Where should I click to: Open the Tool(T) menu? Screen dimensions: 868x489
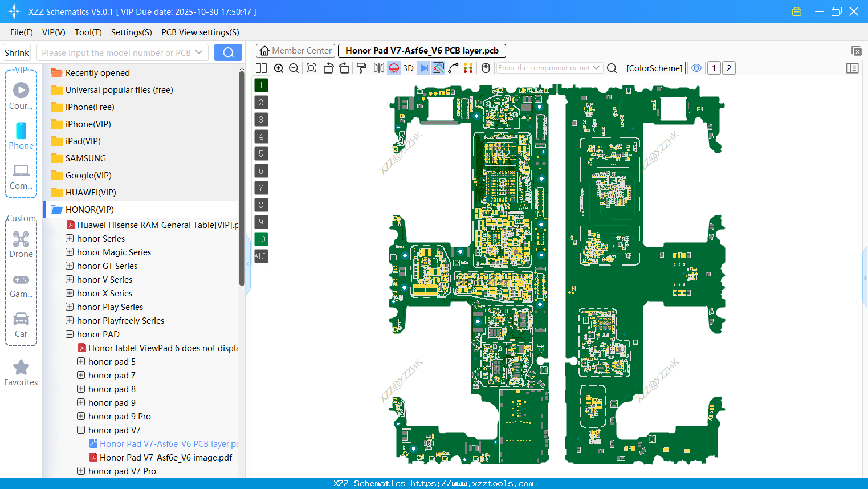pyautogui.click(x=88, y=32)
